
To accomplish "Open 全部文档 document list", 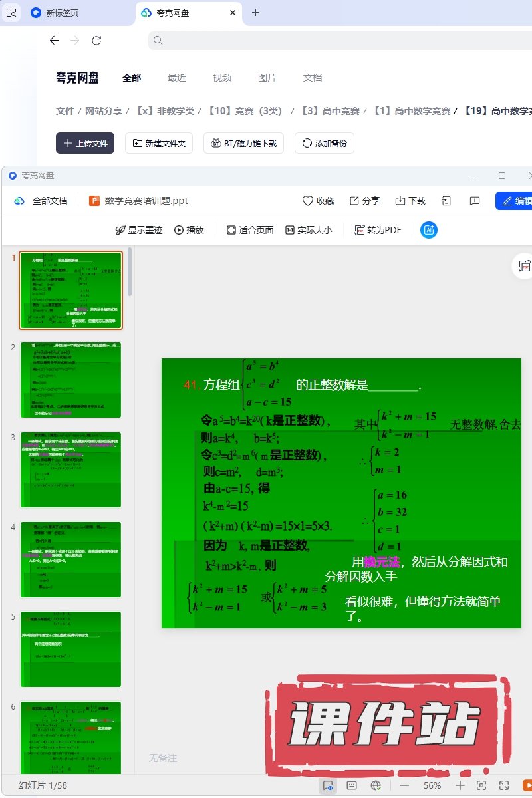I will (x=41, y=201).
